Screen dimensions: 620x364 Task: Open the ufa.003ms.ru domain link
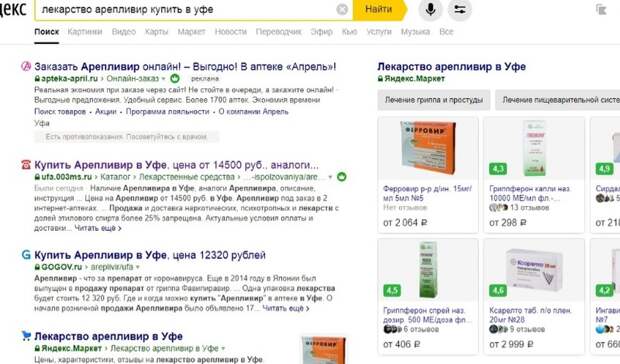click(66, 177)
